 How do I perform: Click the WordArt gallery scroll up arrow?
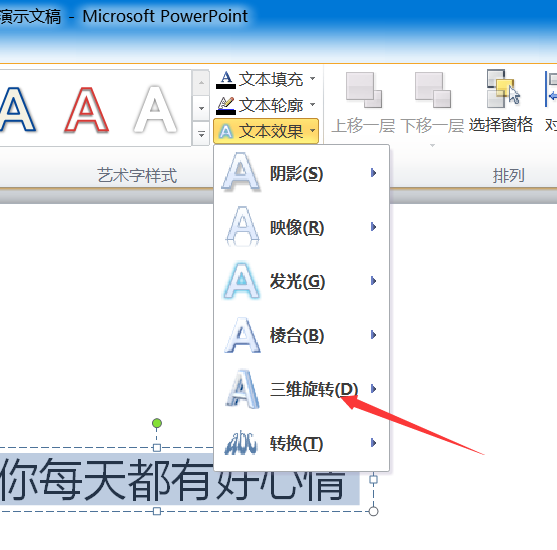click(201, 83)
